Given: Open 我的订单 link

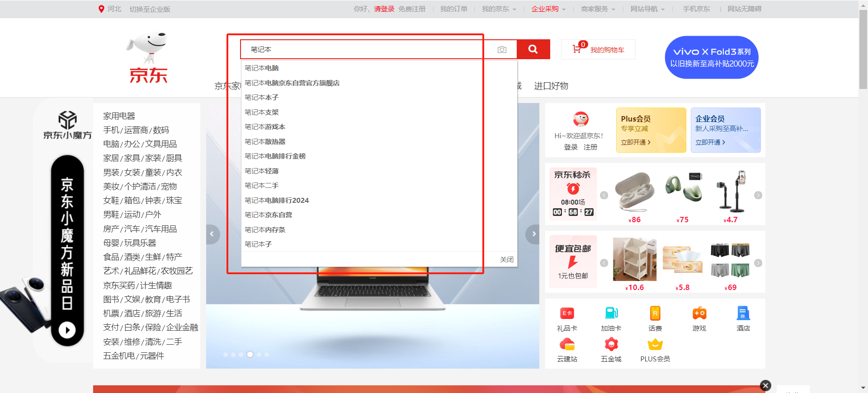Looking at the screenshot, I should 453,9.
